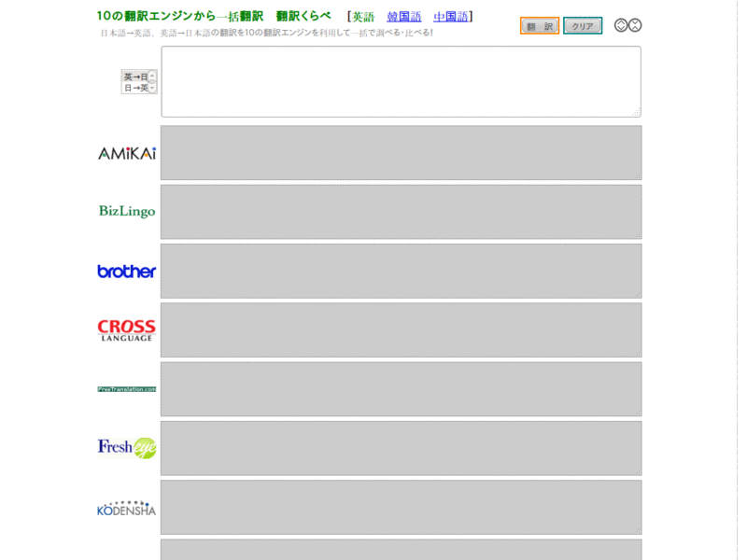Viewport: 747px width, 560px height.
Task: Click the page title 翻訳くらべ heading
Action: click(303, 16)
